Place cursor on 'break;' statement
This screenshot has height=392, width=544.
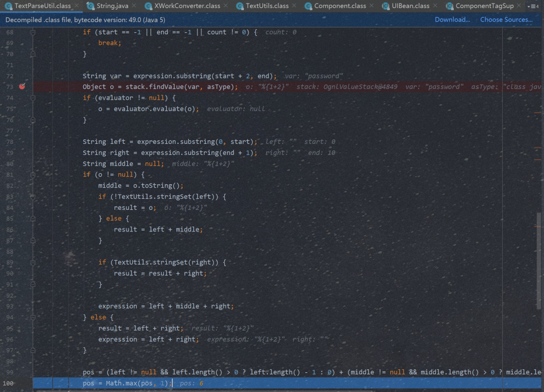point(110,43)
